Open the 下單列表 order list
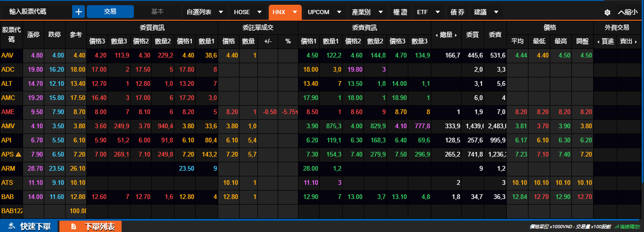Screen dimensions: 644x232 91,227
